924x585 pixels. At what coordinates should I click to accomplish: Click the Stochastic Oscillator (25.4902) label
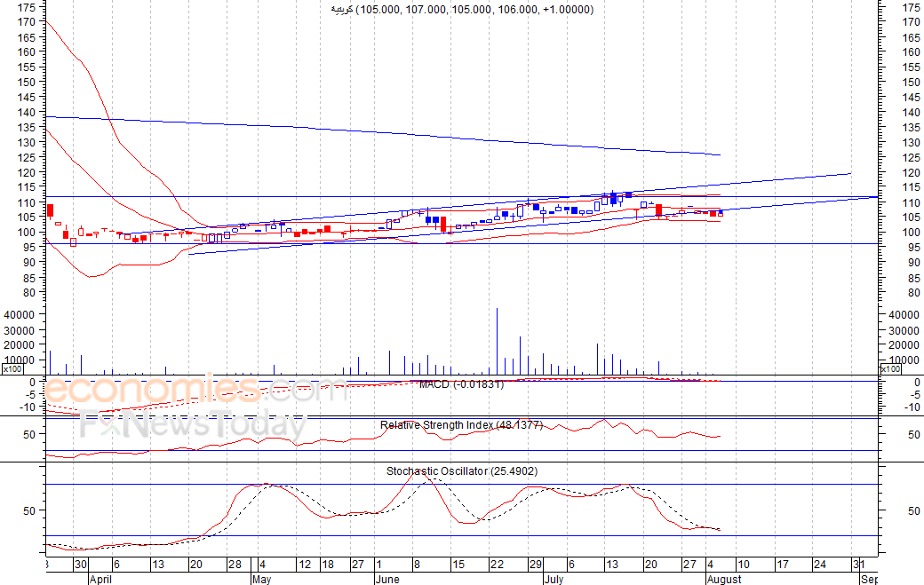461,471
